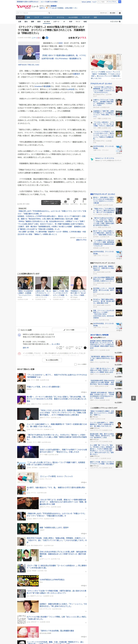This screenshot has width=138, height=644.
Task: Click the search magnifier beside the keyword box
Action: tap(49, 13)
